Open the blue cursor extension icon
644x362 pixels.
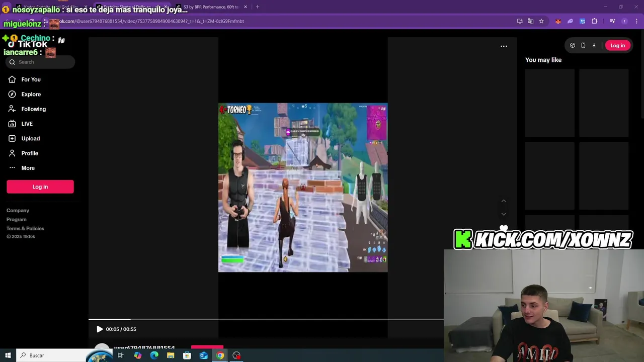[x=582, y=21]
